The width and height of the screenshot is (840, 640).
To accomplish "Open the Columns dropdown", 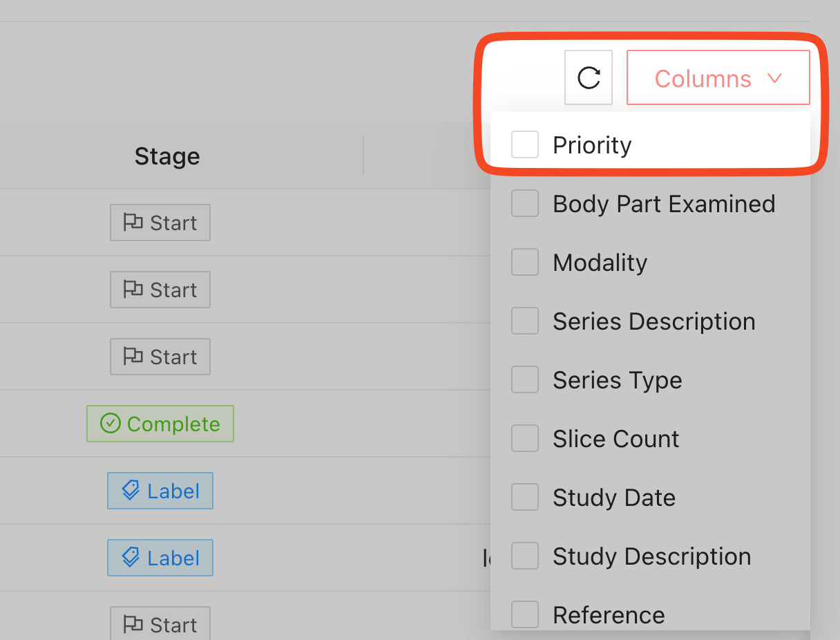I will [718, 78].
